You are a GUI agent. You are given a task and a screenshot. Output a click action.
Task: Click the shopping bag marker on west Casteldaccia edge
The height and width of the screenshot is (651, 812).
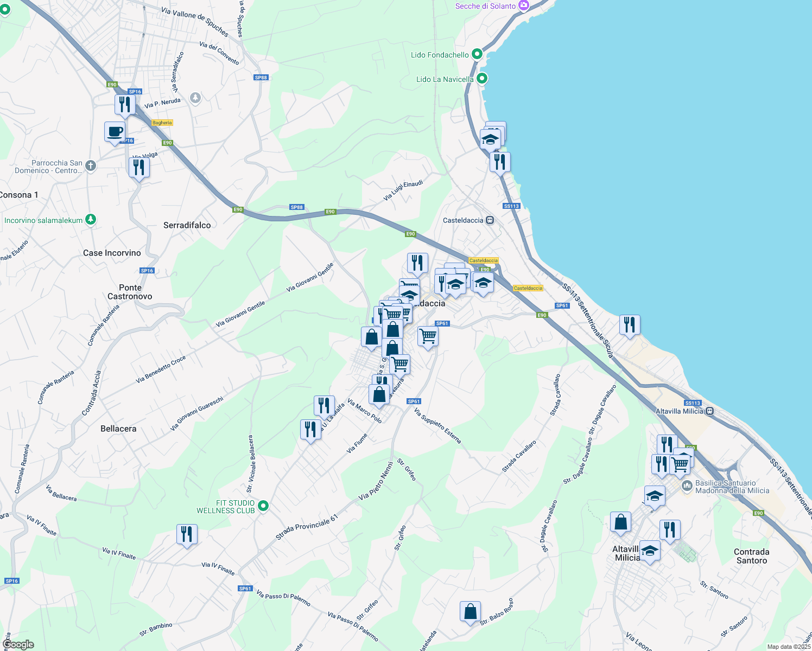(371, 338)
